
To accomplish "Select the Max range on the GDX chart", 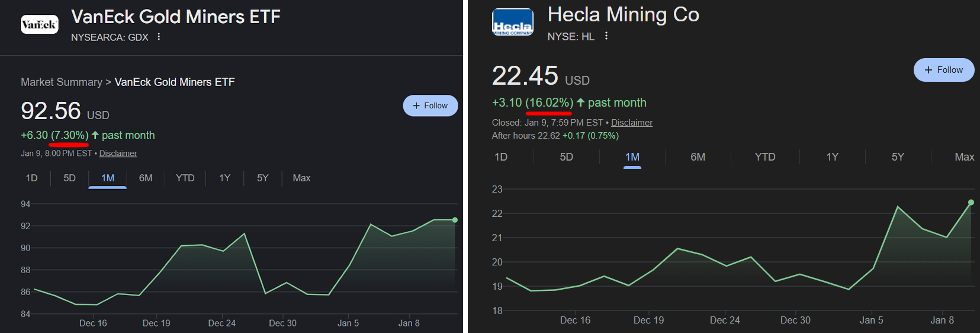I will coord(302,178).
